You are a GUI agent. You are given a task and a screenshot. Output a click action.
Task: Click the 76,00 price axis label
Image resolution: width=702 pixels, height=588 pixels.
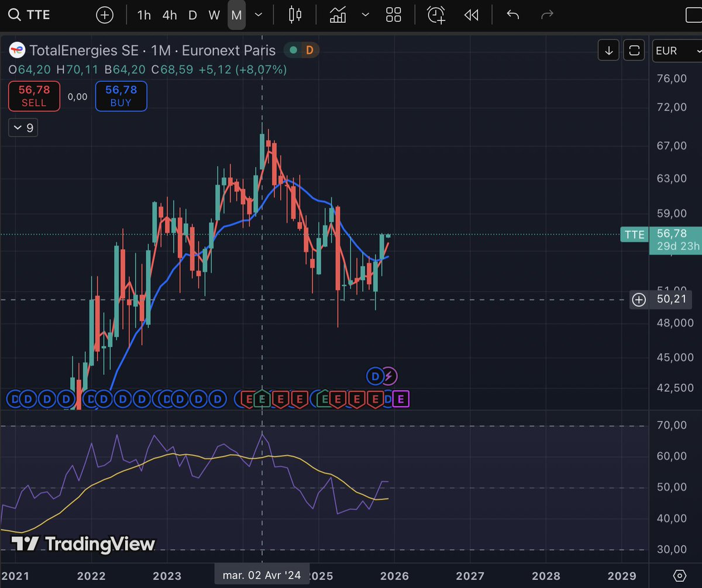[672, 79]
